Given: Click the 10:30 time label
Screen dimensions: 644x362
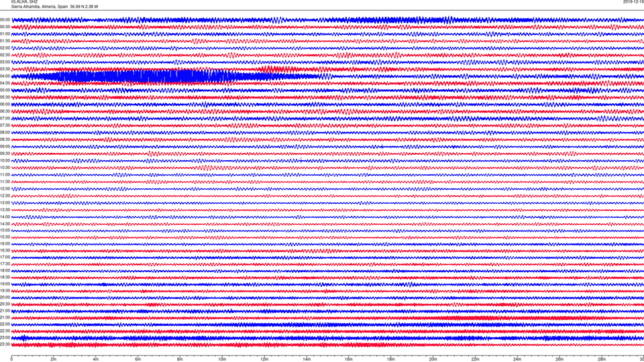Looking at the screenshot, I should [x=5, y=168].
